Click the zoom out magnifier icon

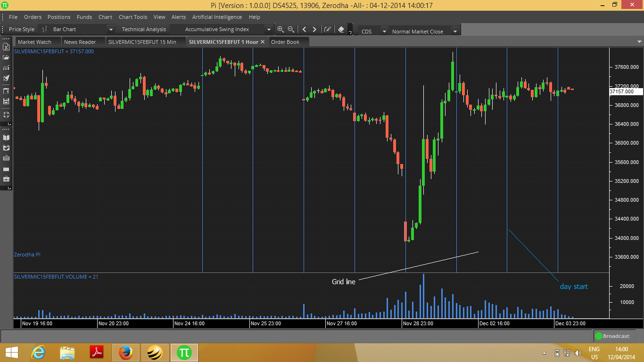tap(291, 29)
